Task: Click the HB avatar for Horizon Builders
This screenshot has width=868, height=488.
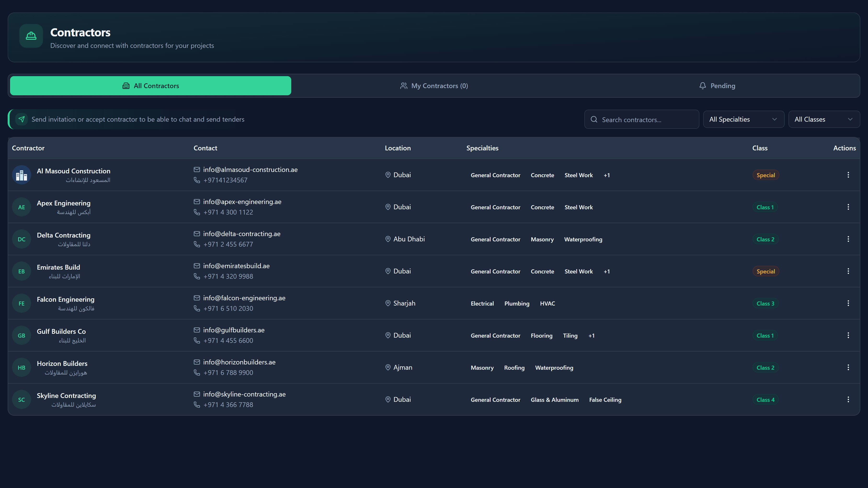Action: tap(22, 367)
